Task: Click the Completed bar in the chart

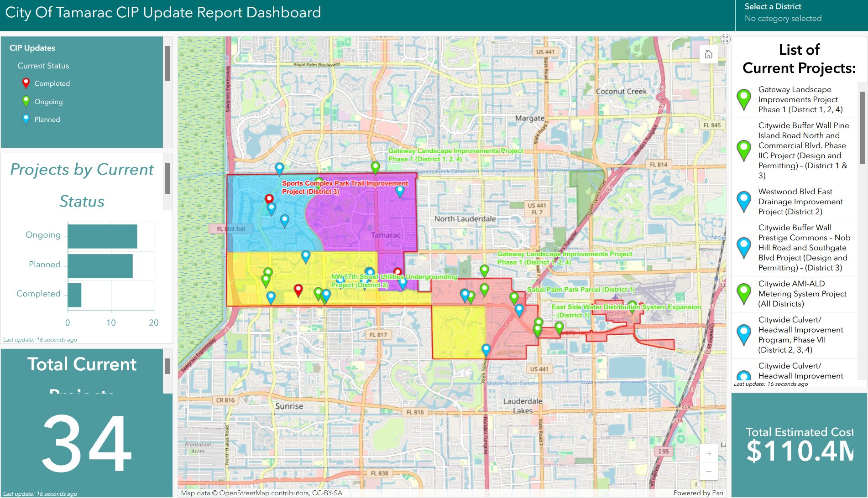Action: click(75, 295)
